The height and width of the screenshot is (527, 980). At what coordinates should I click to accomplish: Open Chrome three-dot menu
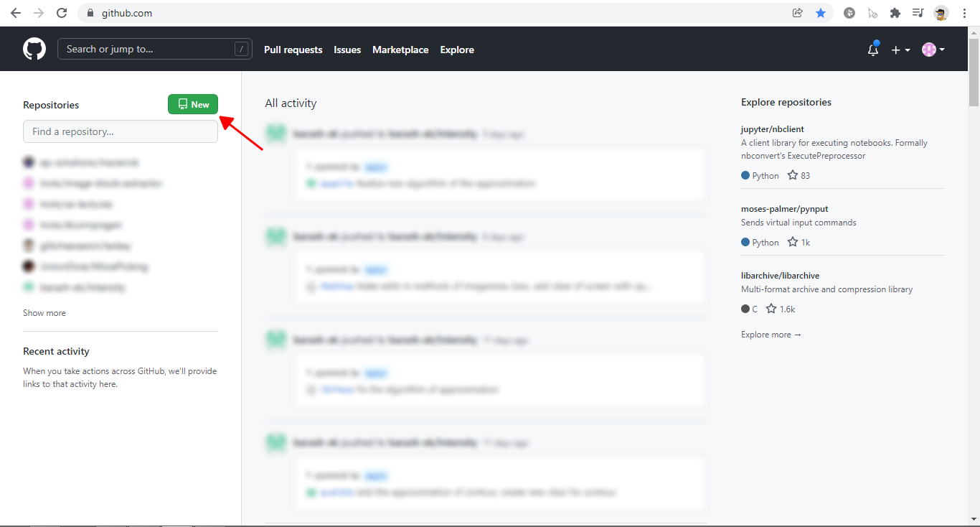click(x=964, y=13)
